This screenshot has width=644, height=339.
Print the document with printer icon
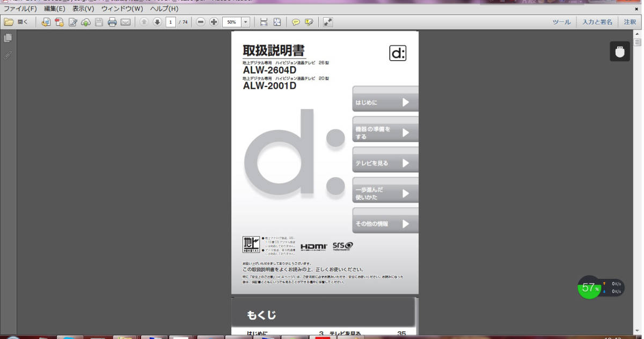coord(112,22)
